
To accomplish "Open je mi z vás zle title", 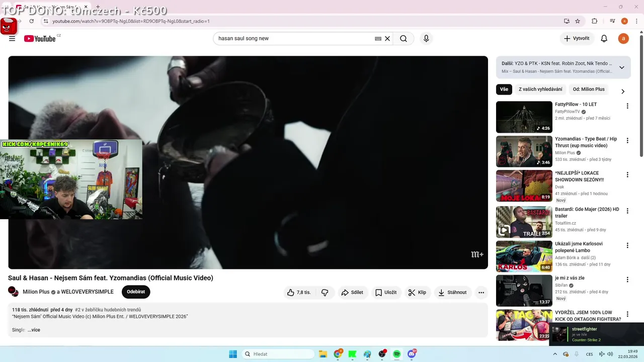I will [570, 278].
